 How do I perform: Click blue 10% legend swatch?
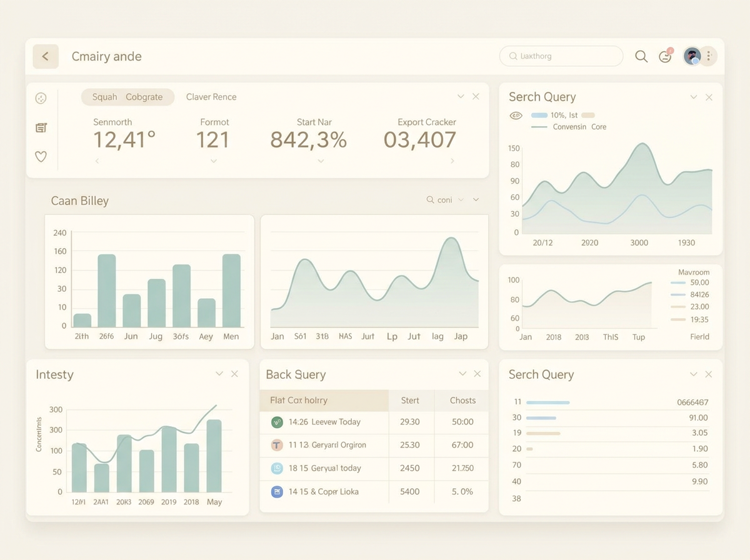[x=539, y=115]
